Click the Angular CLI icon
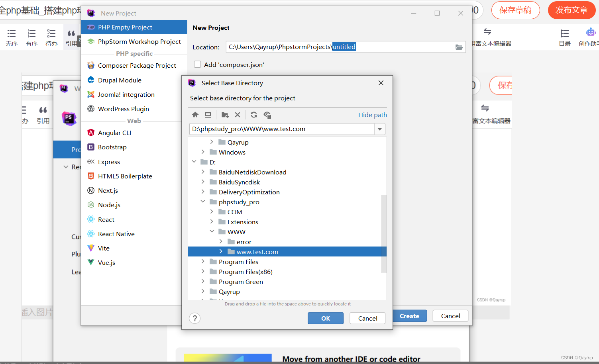Viewport: 599px width, 364px height. click(x=91, y=133)
